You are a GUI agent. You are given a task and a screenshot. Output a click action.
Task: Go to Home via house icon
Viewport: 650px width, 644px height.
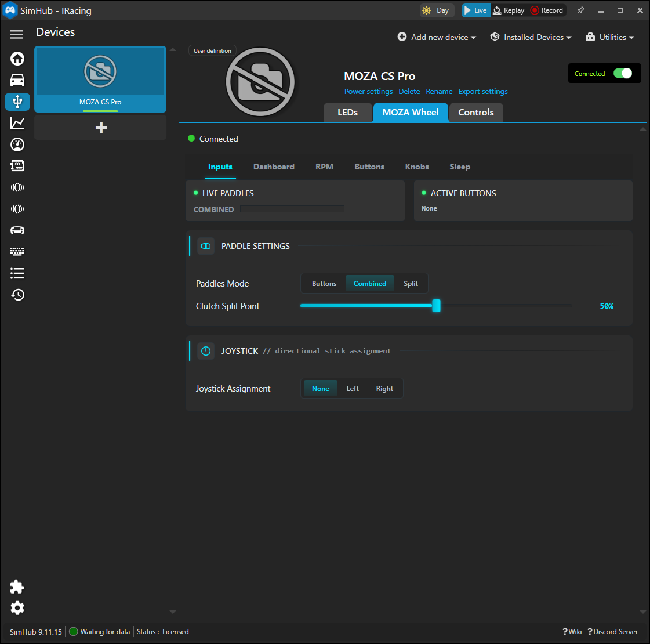[x=17, y=59]
